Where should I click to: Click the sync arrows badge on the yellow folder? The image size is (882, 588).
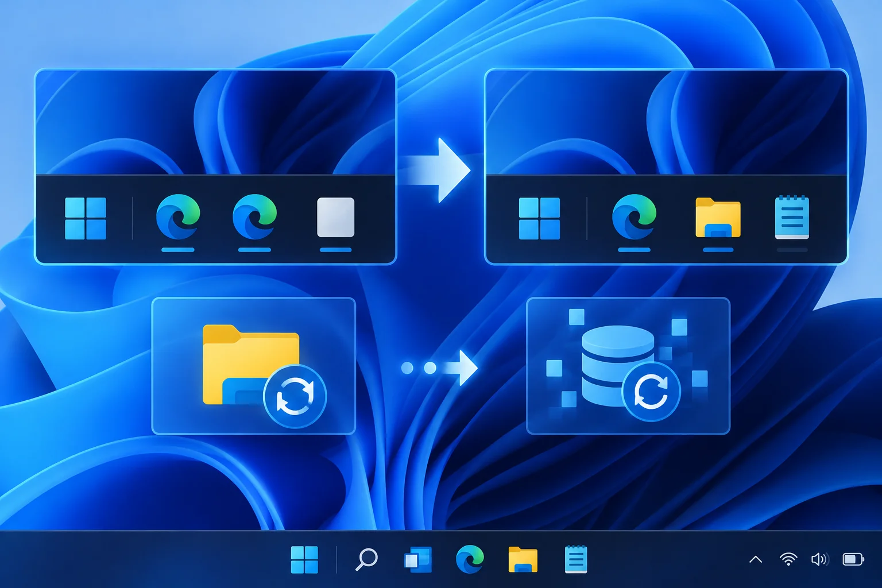point(295,396)
